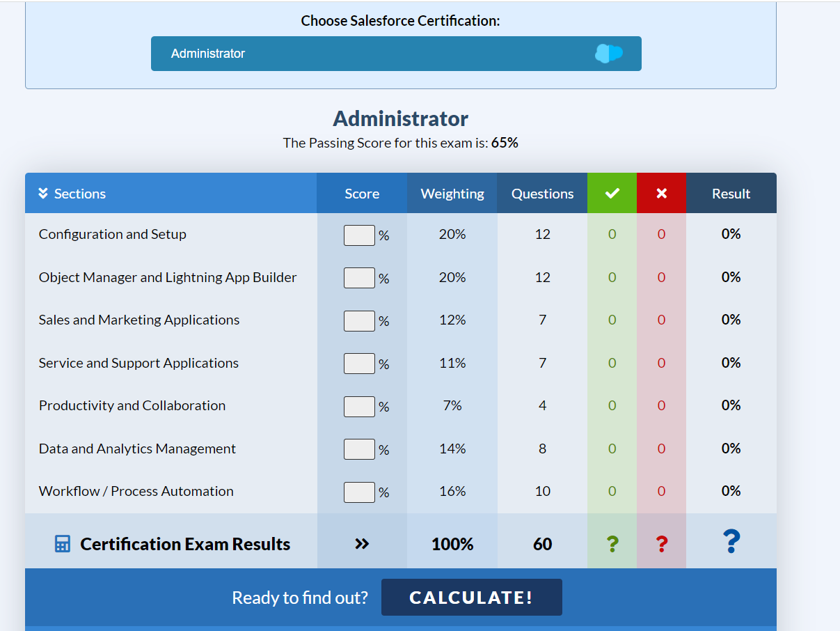840x631 pixels.
Task: Focus the Workflow / Process Automation score field
Action: 359,492
